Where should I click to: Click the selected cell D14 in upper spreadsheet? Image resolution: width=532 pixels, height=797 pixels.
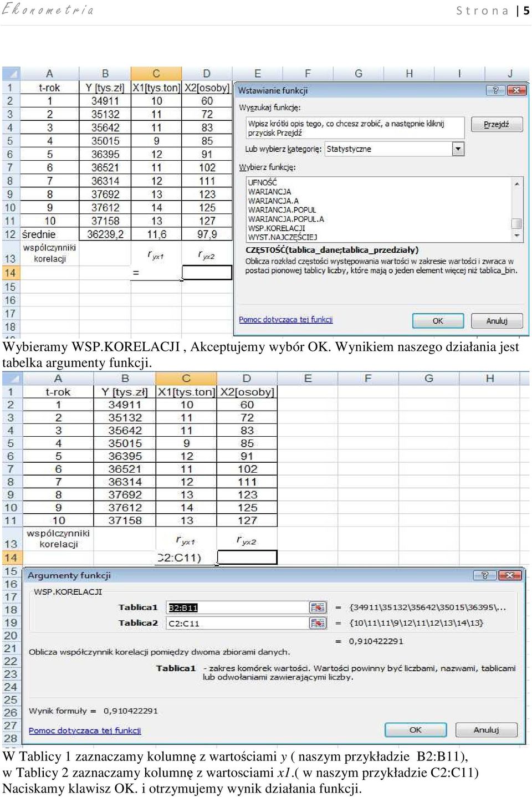coord(207,273)
